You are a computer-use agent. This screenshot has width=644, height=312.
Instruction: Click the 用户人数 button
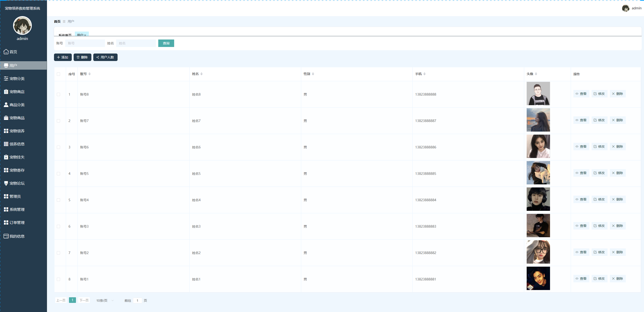105,57
